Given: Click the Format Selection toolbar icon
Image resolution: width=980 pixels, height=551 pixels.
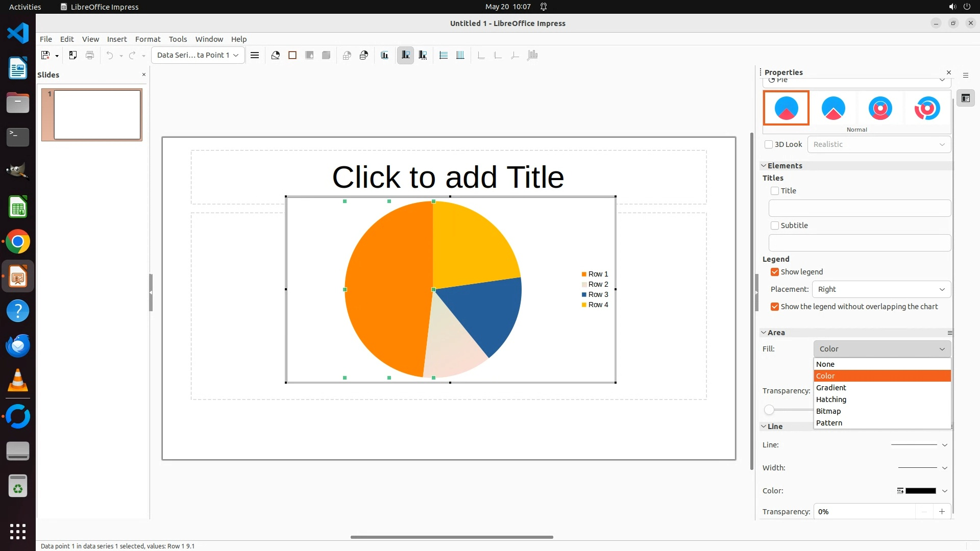Looking at the screenshot, I should point(255,55).
